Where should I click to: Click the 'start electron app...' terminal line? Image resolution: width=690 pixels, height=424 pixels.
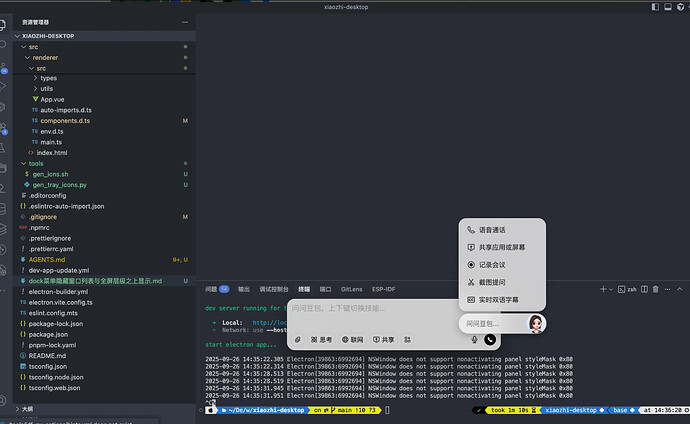pos(241,344)
